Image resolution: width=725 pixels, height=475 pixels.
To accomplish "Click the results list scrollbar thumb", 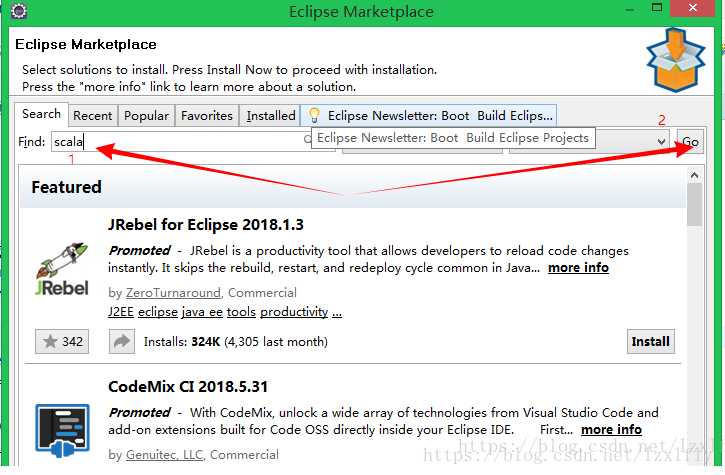I will tap(694, 204).
